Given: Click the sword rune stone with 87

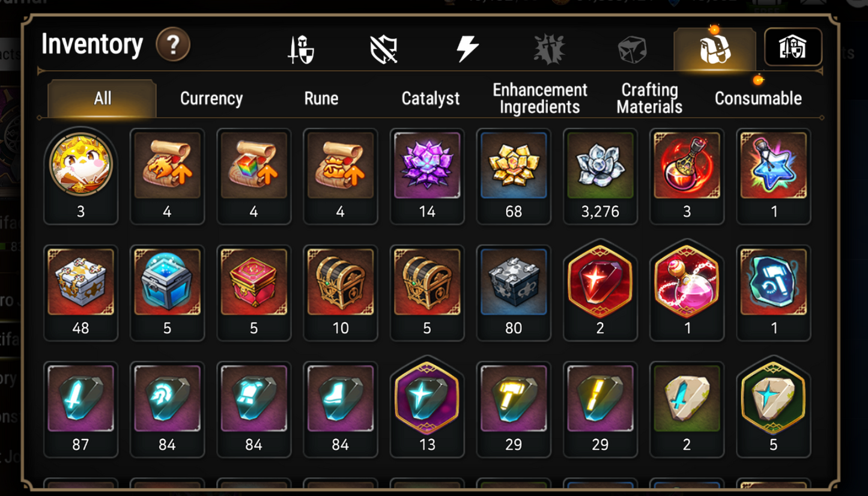Looking at the screenshot, I should (x=80, y=409).
